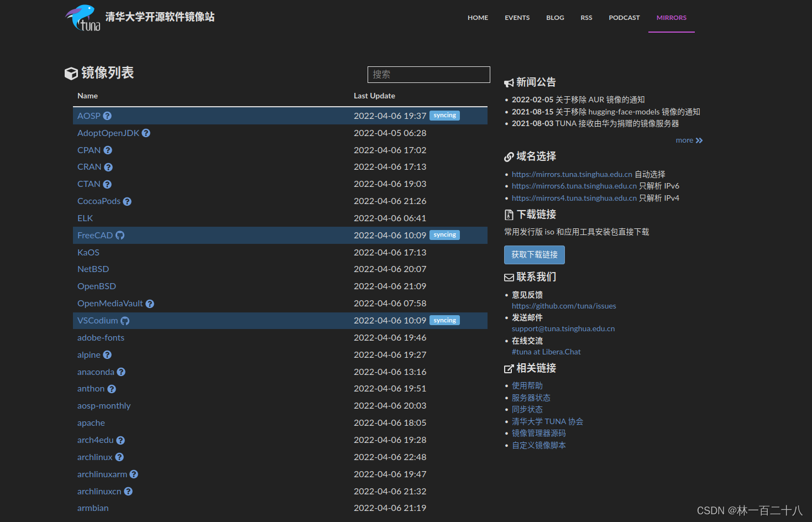The image size is (812, 522).
Task: Open the 镜像管理器源码 link
Action: [539, 434]
